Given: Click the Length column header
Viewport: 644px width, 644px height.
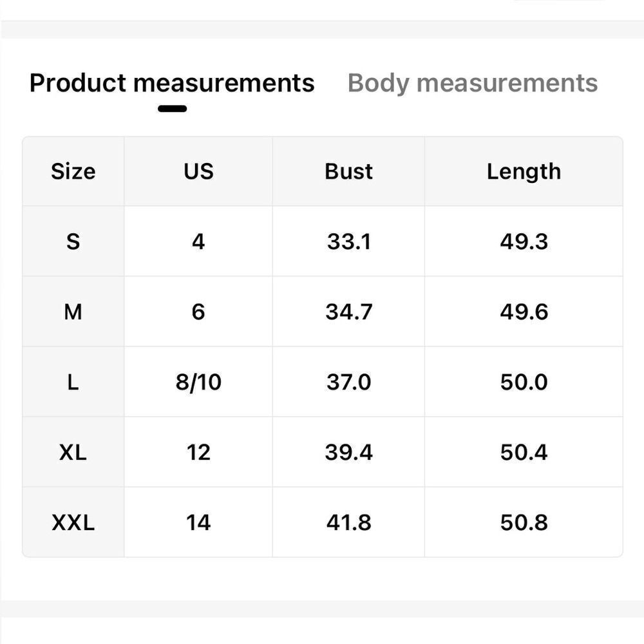Looking at the screenshot, I should point(524,172).
